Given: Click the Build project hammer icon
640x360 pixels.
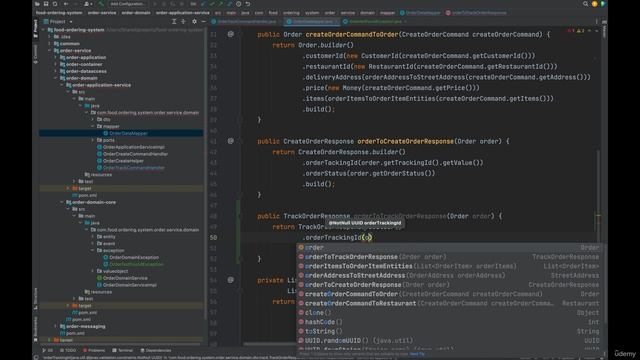Looking at the screenshot, I should (x=101, y=4).
